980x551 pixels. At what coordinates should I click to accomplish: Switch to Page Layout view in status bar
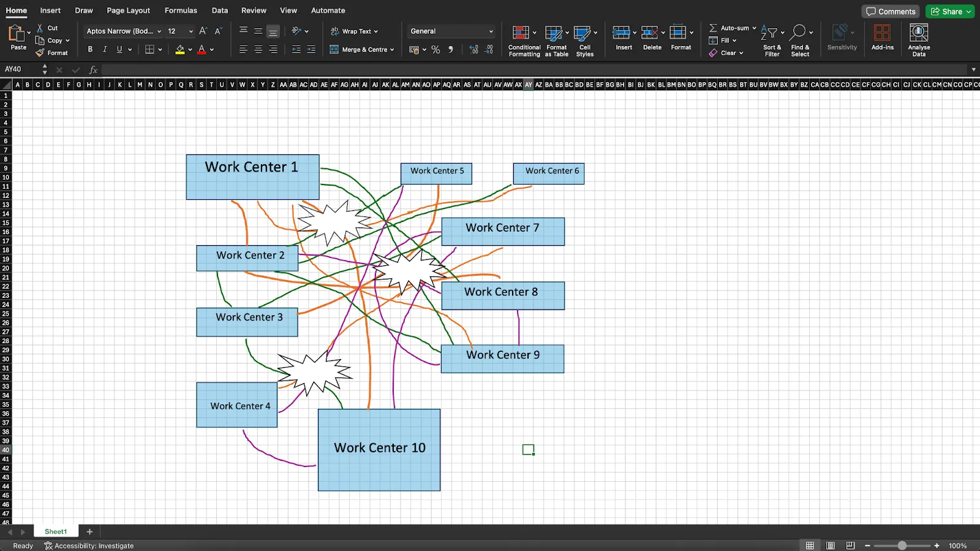[x=830, y=545]
